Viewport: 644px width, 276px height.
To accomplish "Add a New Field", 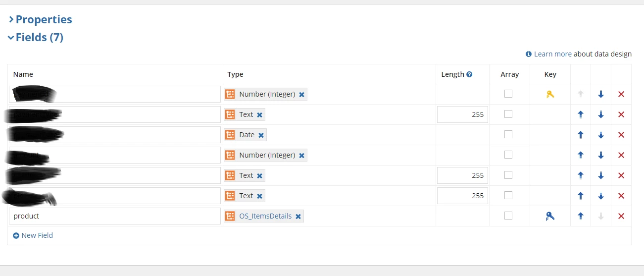I will (33, 235).
